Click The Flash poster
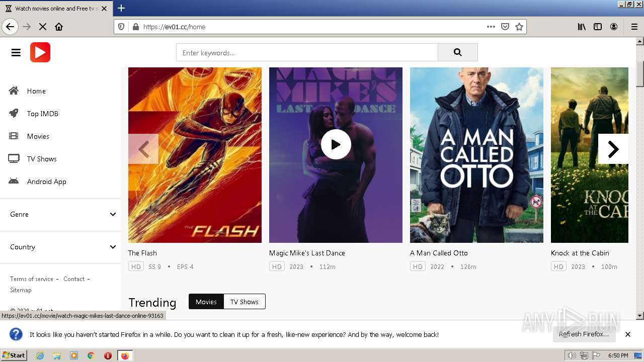The width and height of the screenshot is (644, 362). (195, 155)
